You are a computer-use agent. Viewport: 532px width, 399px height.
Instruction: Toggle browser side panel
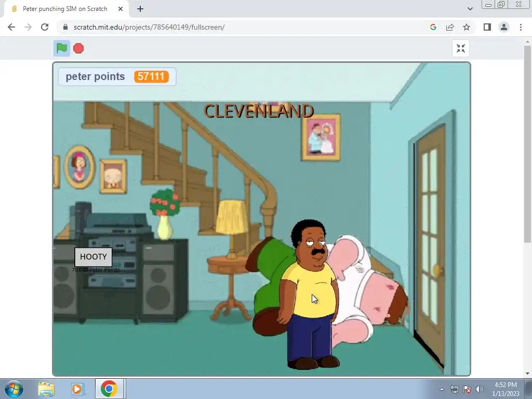(x=487, y=27)
